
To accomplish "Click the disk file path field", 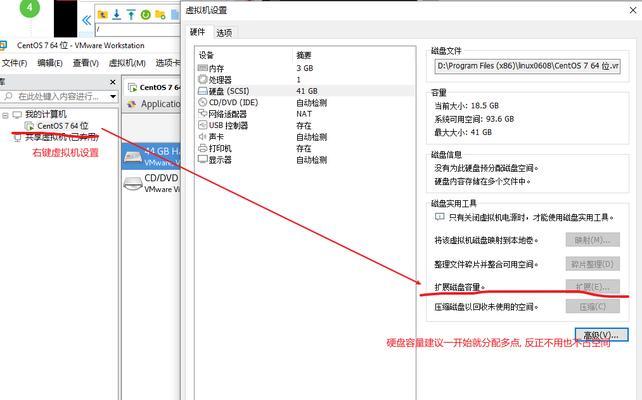I will pos(527,66).
